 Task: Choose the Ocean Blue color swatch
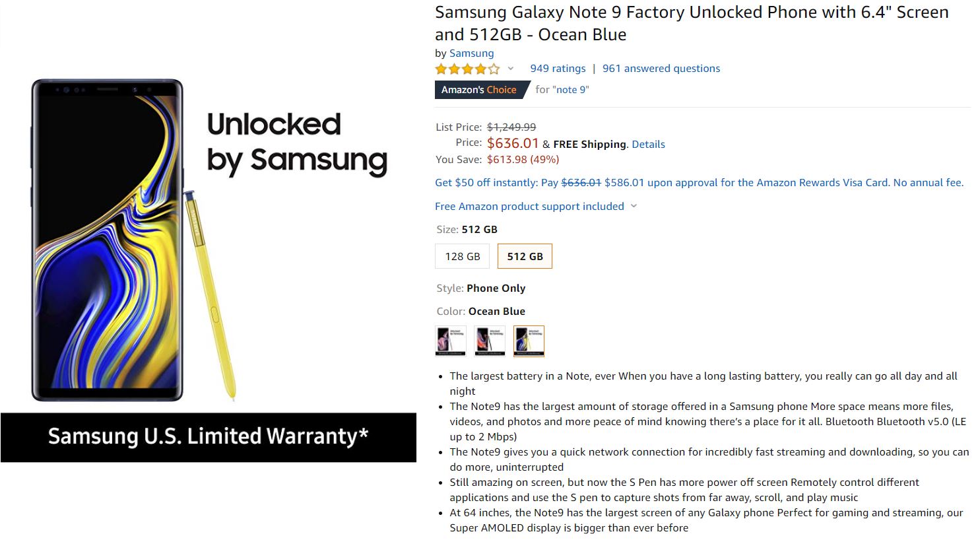tap(529, 341)
